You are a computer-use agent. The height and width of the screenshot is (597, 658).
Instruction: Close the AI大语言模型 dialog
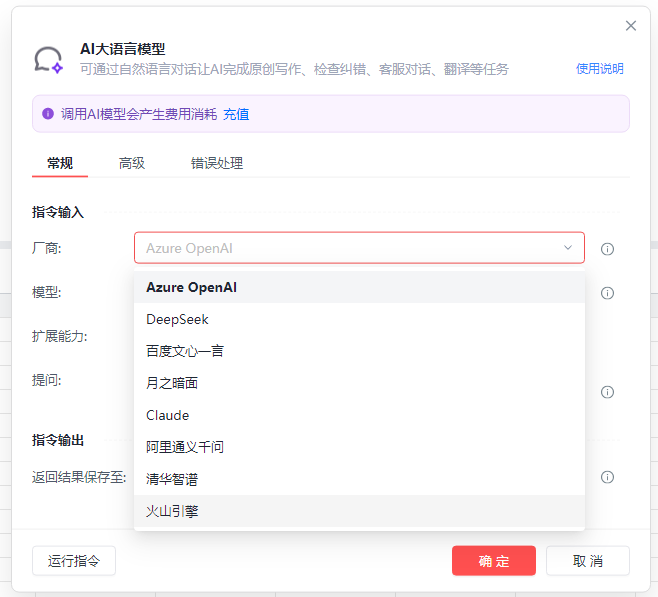631,26
